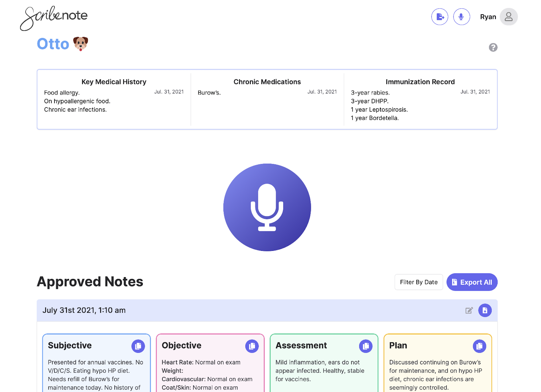The height and width of the screenshot is (392, 541).
Task: Click the Key Medical History date
Action: (169, 92)
